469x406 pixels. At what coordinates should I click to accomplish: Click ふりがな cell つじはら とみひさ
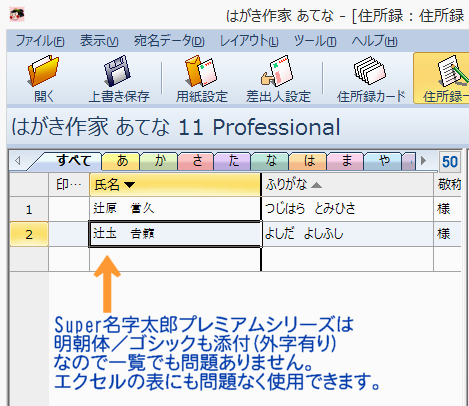(347, 209)
